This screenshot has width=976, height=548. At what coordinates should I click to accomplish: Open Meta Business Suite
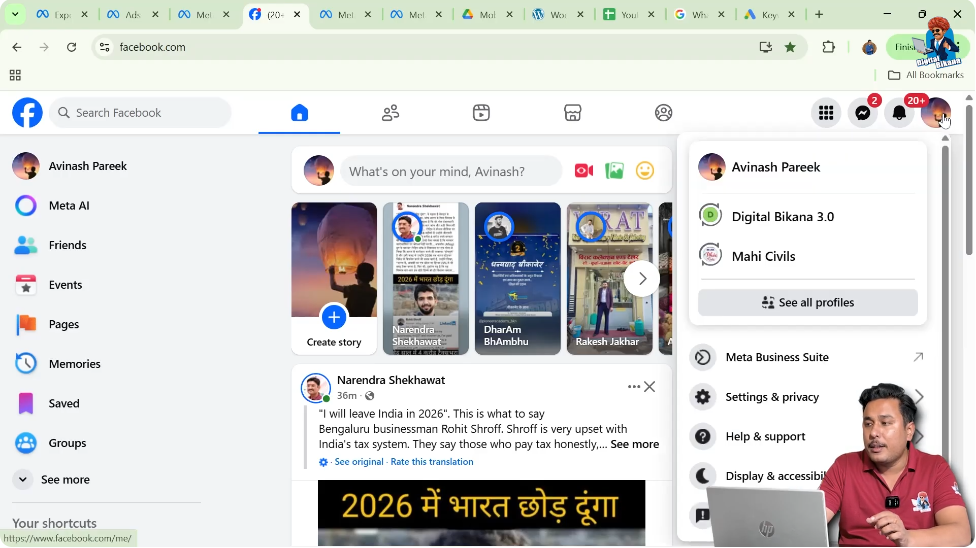click(807, 357)
